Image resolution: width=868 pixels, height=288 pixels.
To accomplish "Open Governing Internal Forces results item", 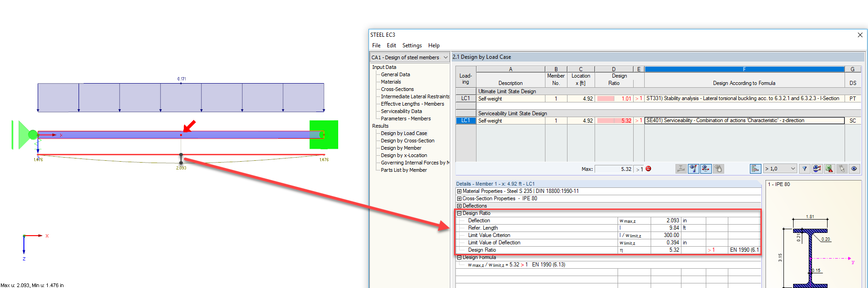I will pos(415,163).
